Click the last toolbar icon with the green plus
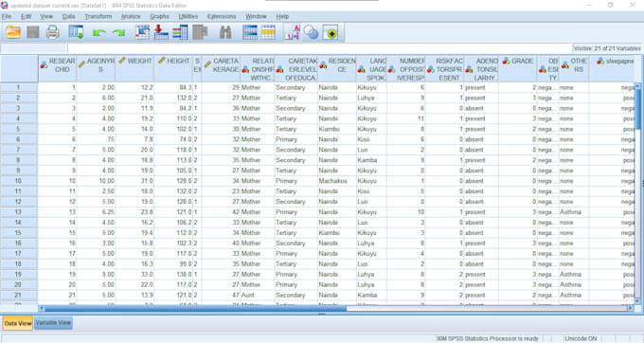644x343 pixels. click(x=331, y=32)
